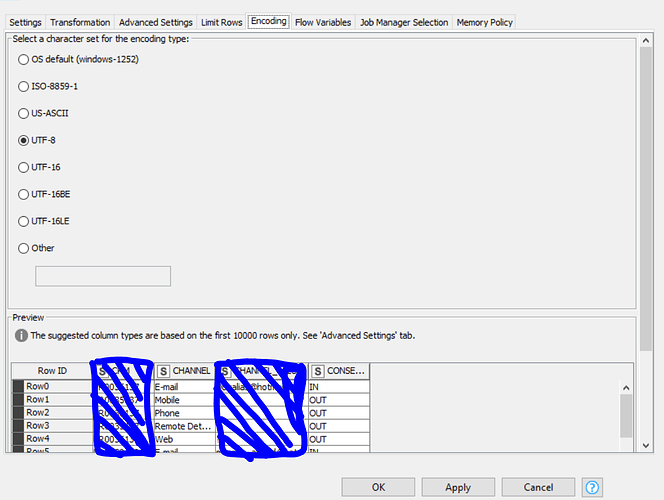
Task: Select UTF-8 encoding option
Action: pos(37,141)
